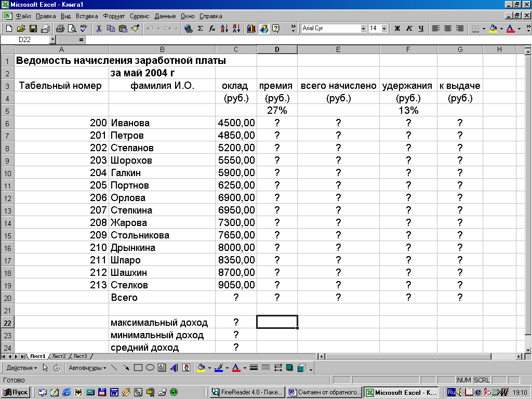Click the Print icon in toolbar
This screenshot has height=399, width=532.
[60, 29]
